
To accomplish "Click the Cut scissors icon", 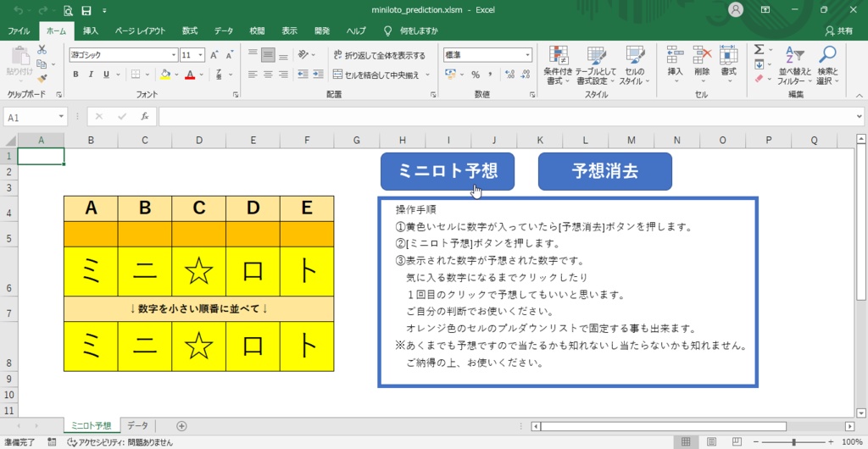I will [x=42, y=50].
